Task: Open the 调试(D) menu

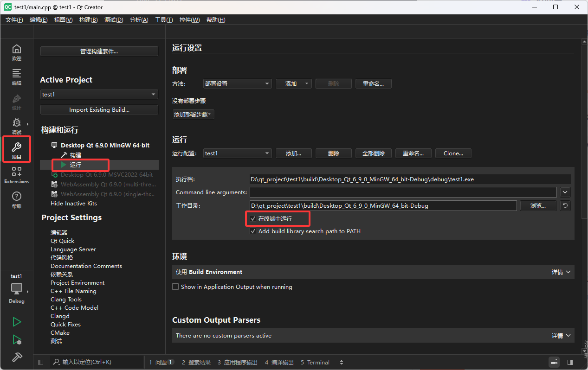Action: pos(114,19)
